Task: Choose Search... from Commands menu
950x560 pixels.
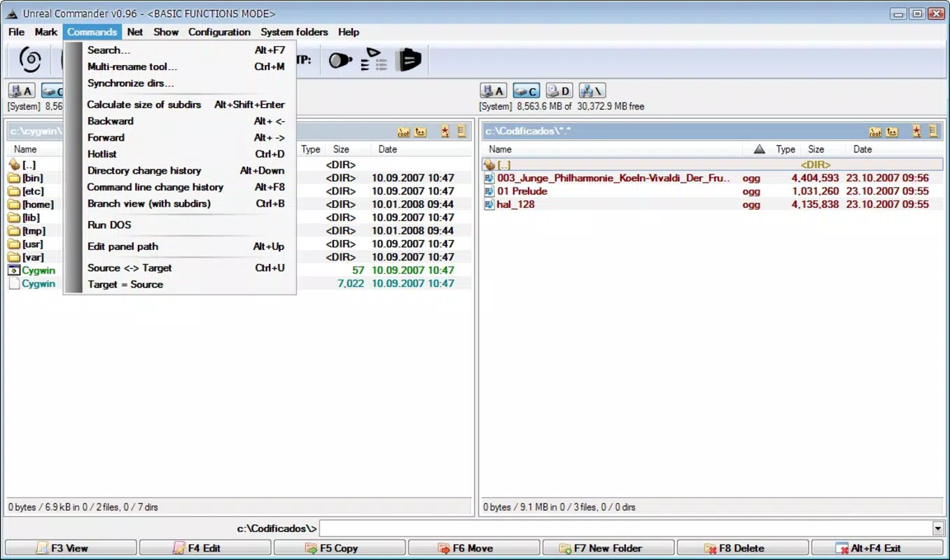Action: point(187,50)
